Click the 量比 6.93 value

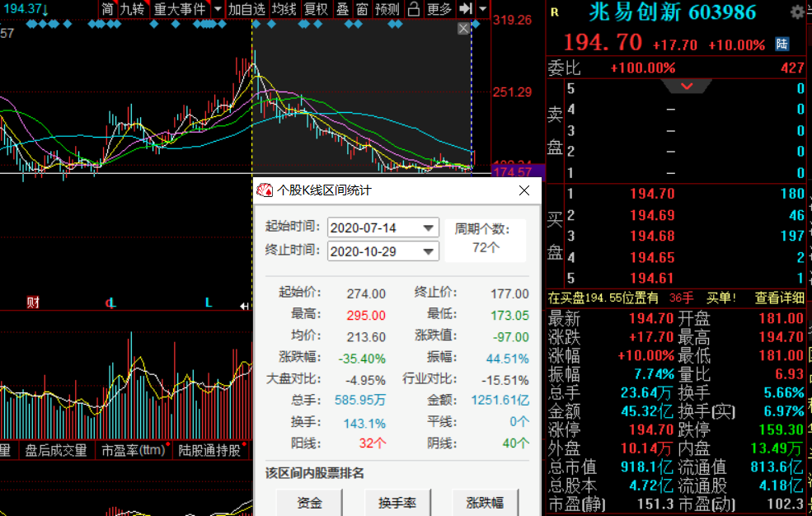pyautogui.click(x=789, y=373)
